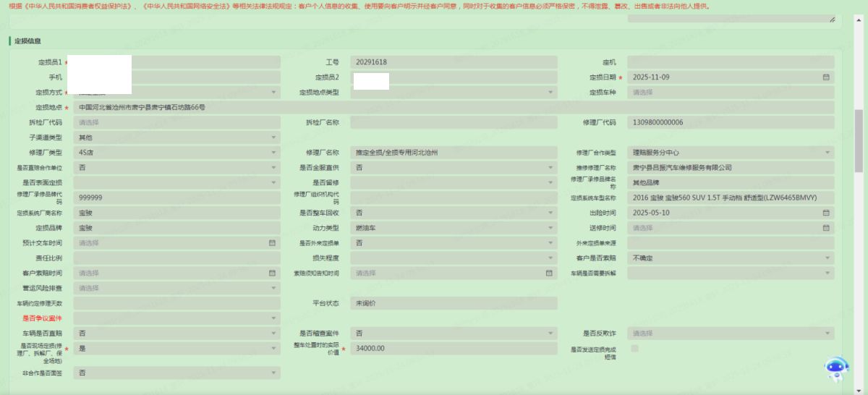Image resolution: width=868 pixels, height=395 pixels.
Task: Click the page vertical scrollbar thumb
Action: 858,141
